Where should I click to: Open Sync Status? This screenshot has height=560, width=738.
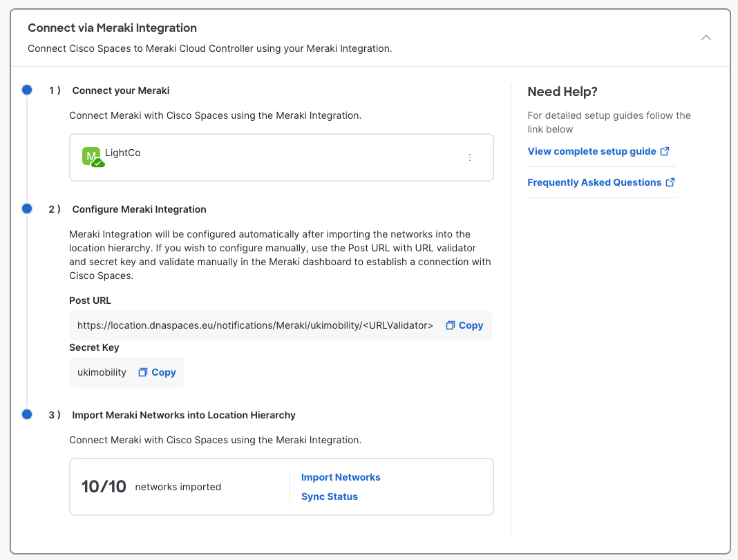tap(330, 496)
